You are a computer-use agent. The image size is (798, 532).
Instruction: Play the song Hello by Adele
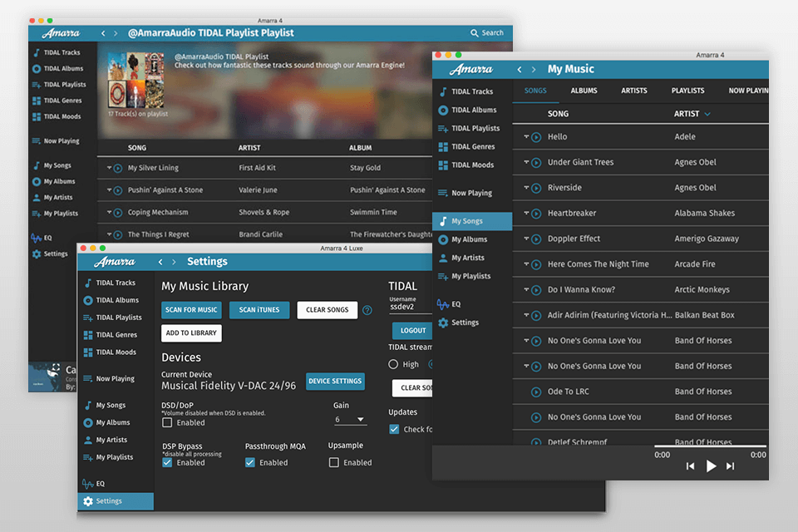536,137
